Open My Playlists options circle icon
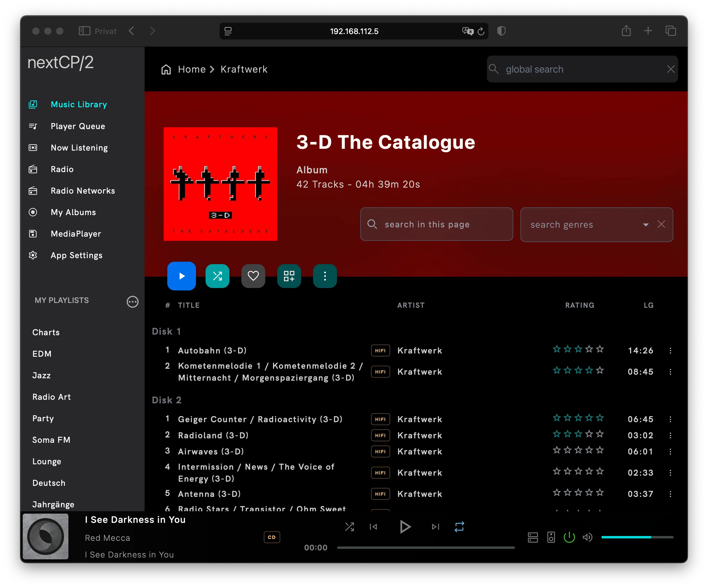The height and width of the screenshot is (588, 708). 133,301
